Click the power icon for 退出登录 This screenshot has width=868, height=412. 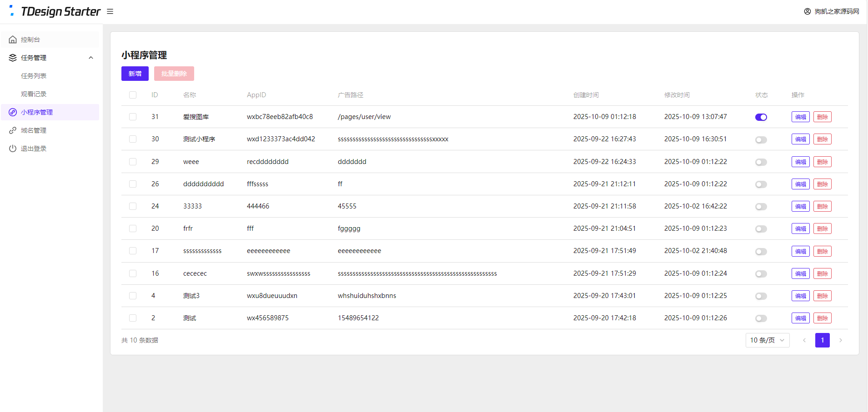point(13,149)
